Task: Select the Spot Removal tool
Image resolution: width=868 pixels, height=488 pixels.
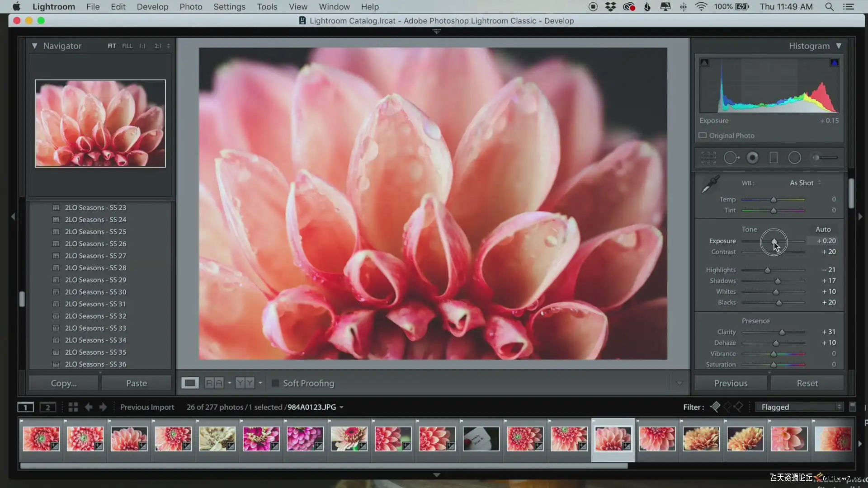Action: click(x=731, y=158)
